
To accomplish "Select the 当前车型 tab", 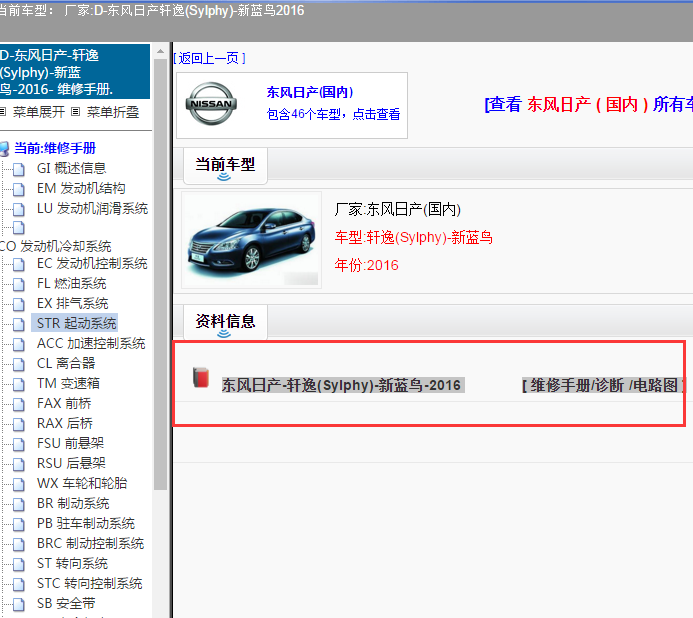I will [x=225, y=166].
